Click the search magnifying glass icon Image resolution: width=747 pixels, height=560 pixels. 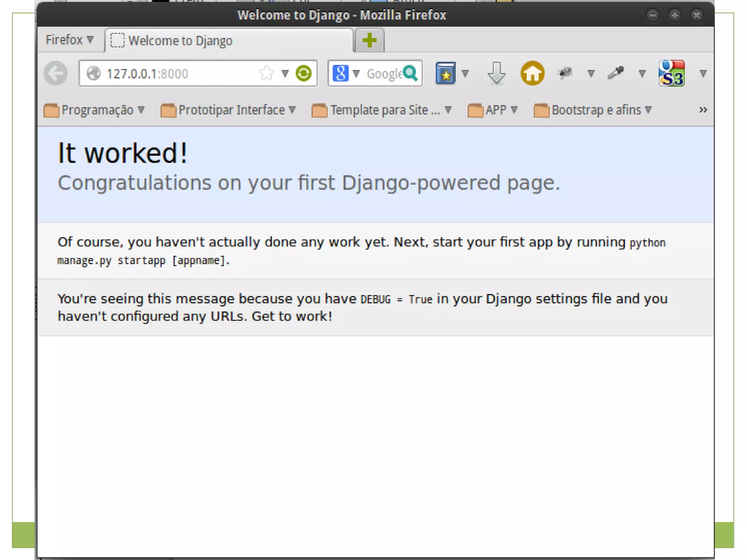(x=411, y=73)
